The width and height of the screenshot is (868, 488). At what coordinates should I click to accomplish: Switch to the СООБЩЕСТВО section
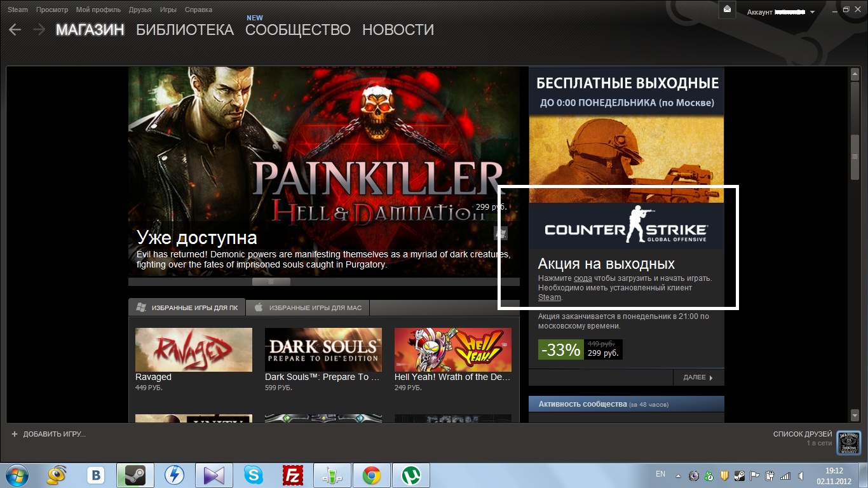(x=298, y=30)
